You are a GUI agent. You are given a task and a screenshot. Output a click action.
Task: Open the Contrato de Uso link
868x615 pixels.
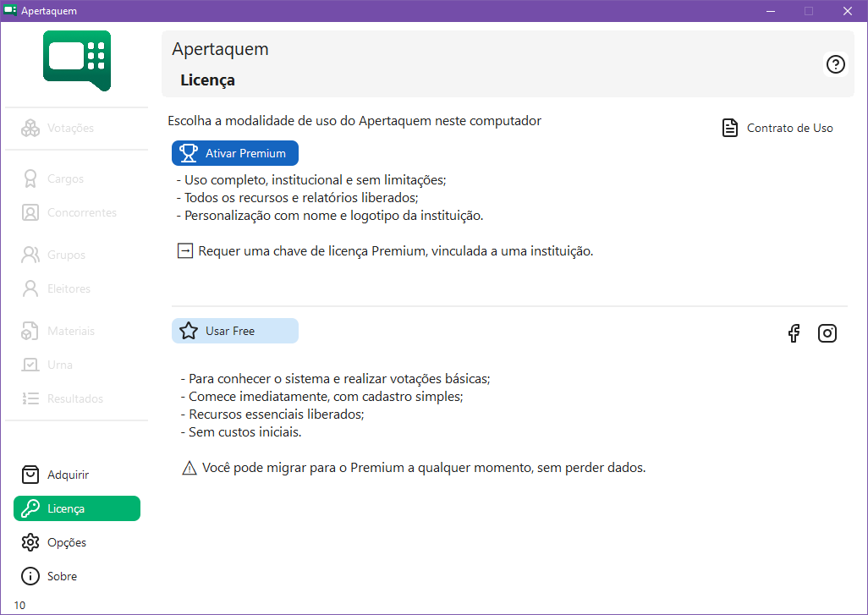(777, 128)
